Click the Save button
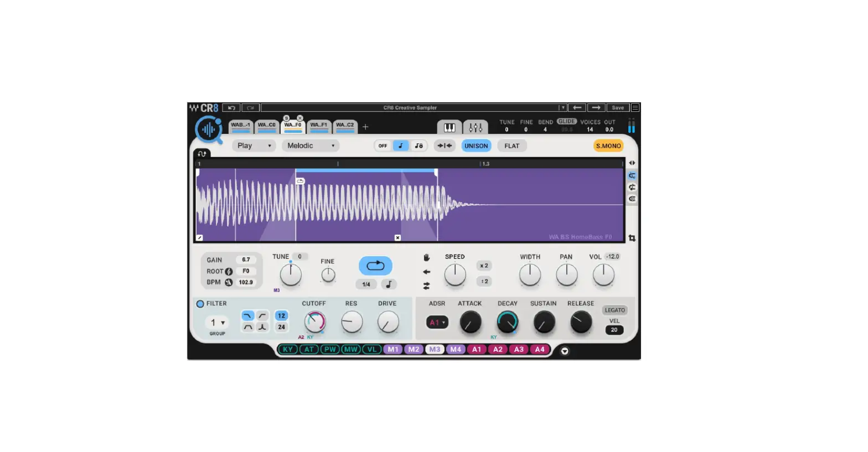The height and width of the screenshot is (452, 868). coord(618,108)
